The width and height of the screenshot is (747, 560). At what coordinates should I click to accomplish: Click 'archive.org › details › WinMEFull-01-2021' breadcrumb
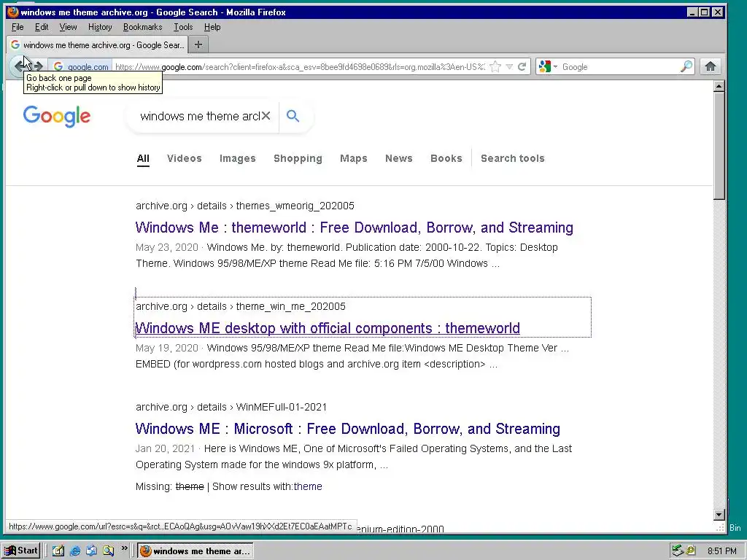pyautogui.click(x=231, y=407)
